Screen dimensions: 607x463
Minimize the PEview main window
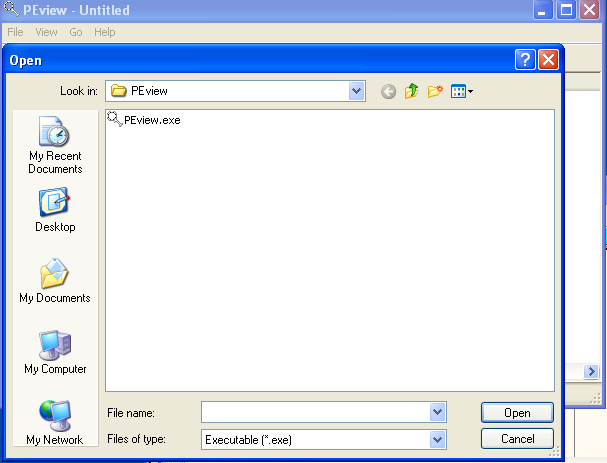543,10
